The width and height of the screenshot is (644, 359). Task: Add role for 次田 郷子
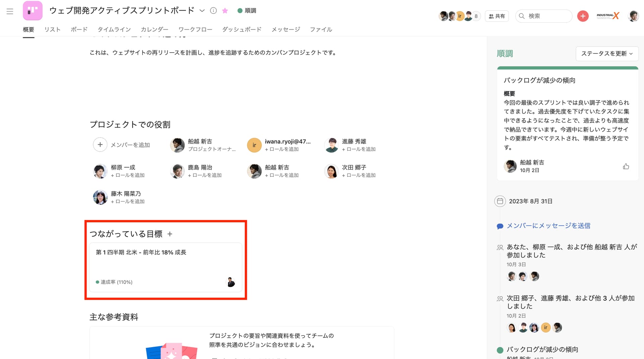tap(359, 175)
